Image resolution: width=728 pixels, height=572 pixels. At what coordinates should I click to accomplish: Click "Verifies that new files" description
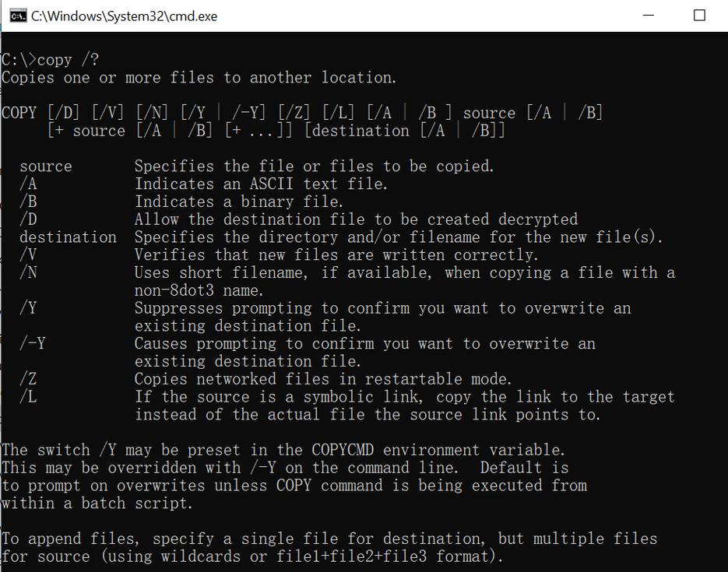pyautogui.click(x=336, y=255)
